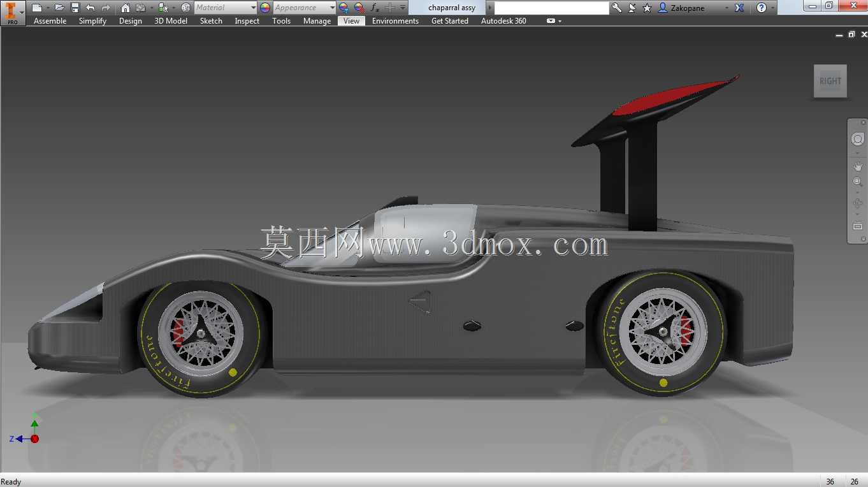Select the Manage ribbon tab
868x487 pixels.
pyautogui.click(x=317, y=21)
